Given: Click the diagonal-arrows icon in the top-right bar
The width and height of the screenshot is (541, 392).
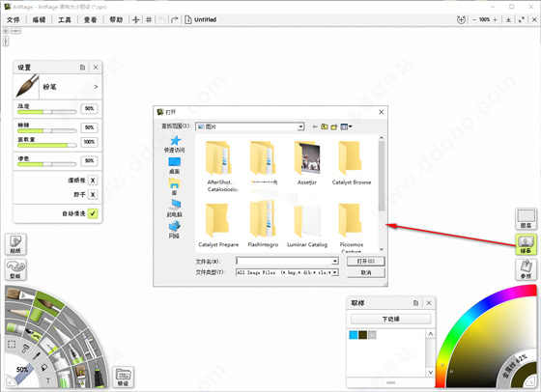Looking at the screenshot, I should pyautogui.click(x=522, y=19).
